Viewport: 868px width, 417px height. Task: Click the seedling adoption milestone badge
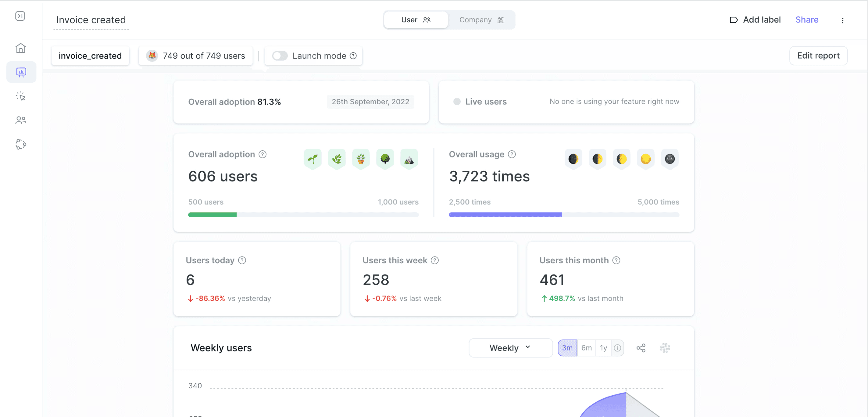pos(313,158)
